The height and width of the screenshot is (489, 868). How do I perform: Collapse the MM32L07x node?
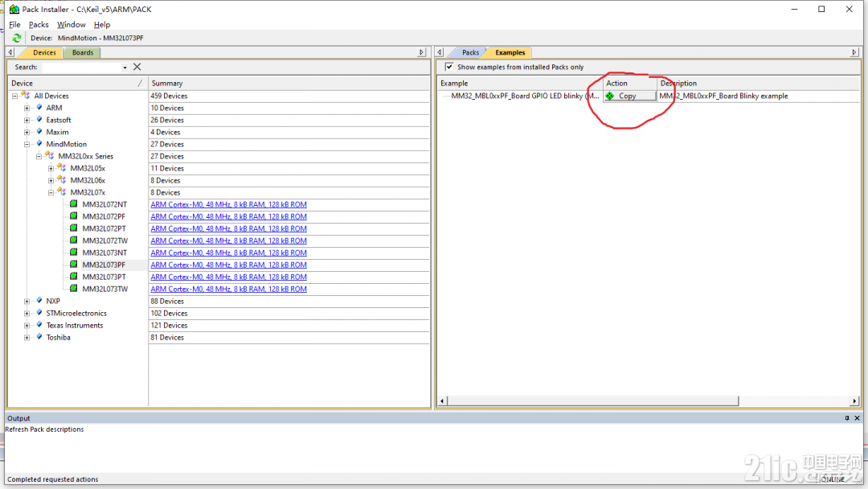point(51,193)
